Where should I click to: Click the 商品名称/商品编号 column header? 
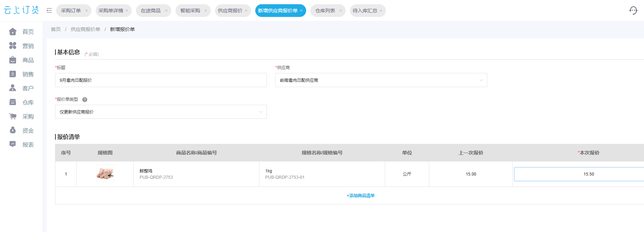(x=197, y=153)
